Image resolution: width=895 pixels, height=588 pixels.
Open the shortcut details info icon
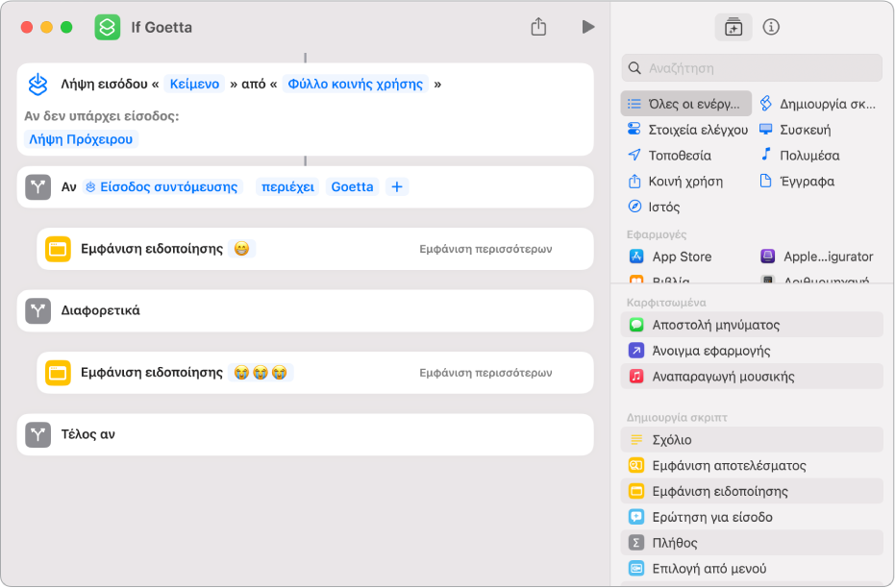click(771, 27)
